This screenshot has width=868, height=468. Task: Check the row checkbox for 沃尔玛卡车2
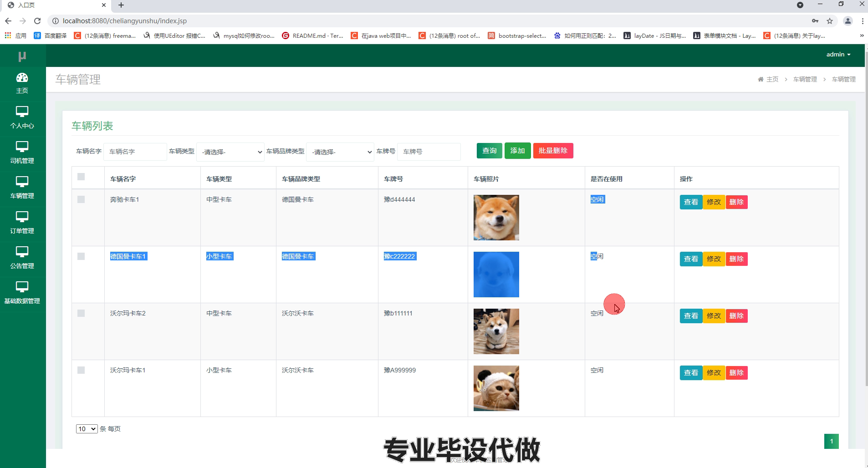(81, 313)
